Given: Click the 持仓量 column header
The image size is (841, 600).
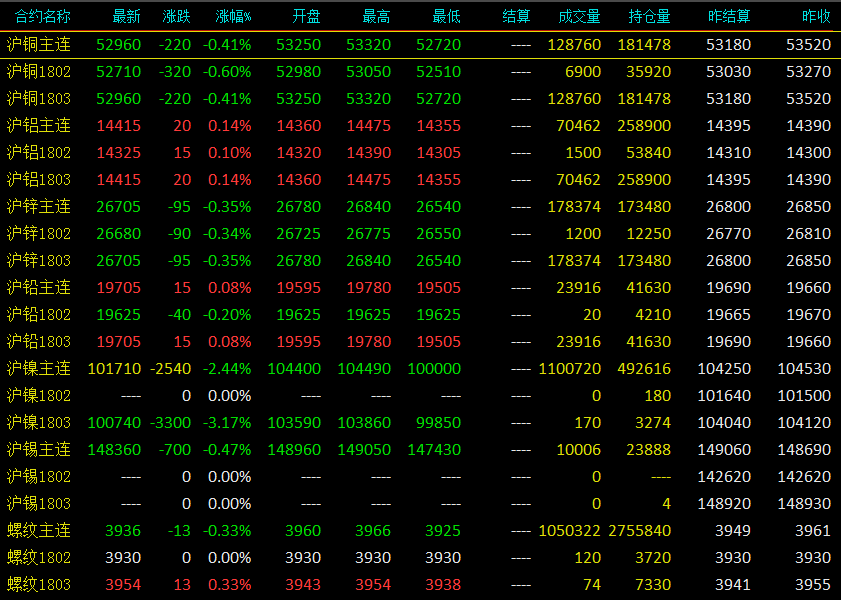Looking at the screenshot, I should (650, 17).
